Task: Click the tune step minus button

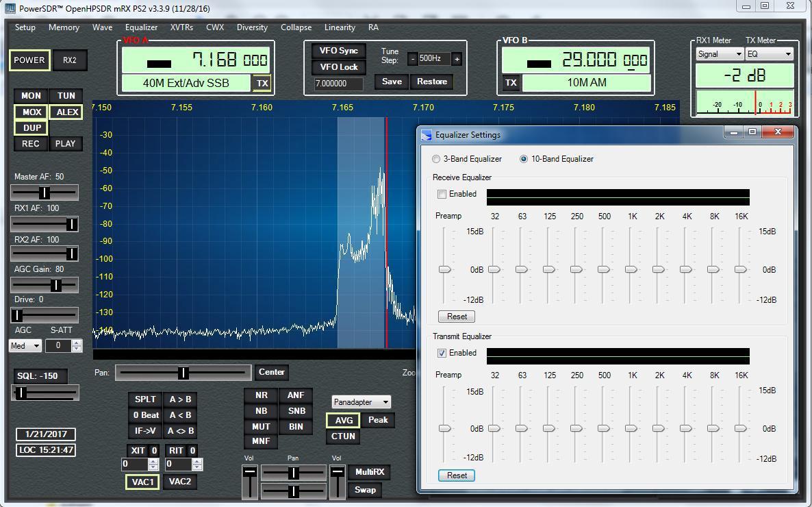Action: (x=413, y=59)
